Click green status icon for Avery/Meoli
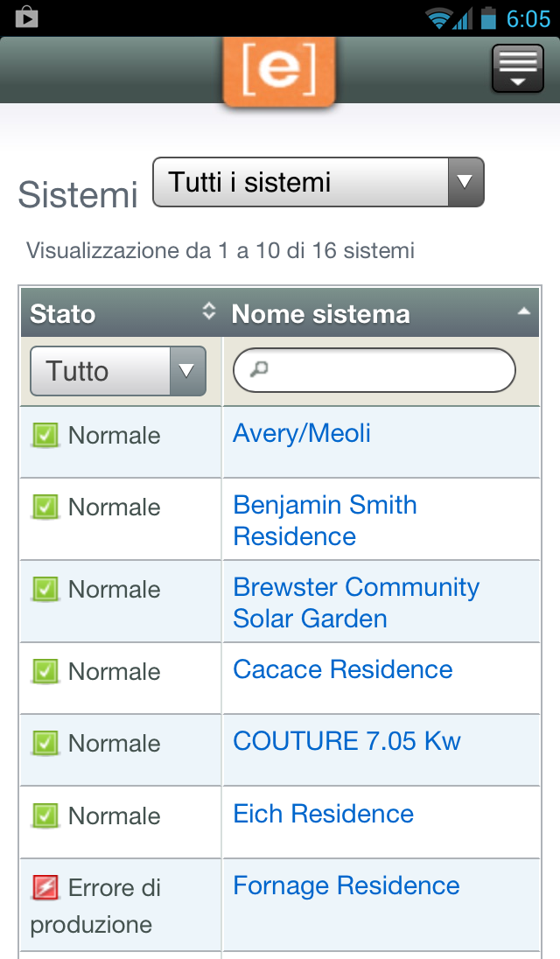560x959 pixels. click(45, 436)
